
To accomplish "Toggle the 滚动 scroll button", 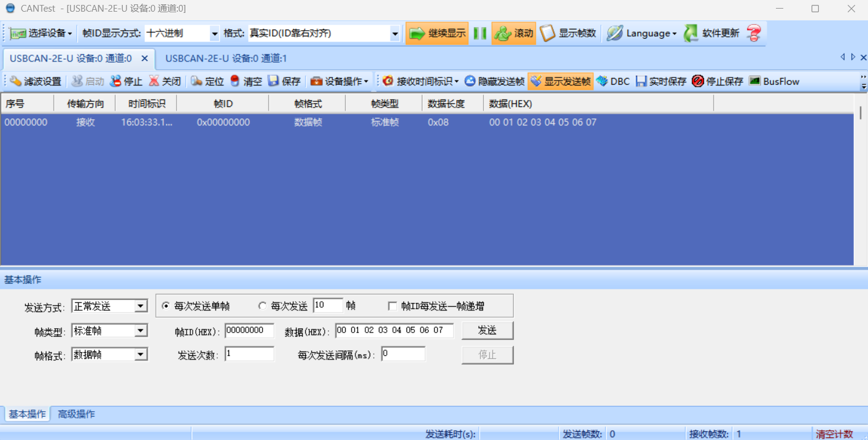I will 514,33.
